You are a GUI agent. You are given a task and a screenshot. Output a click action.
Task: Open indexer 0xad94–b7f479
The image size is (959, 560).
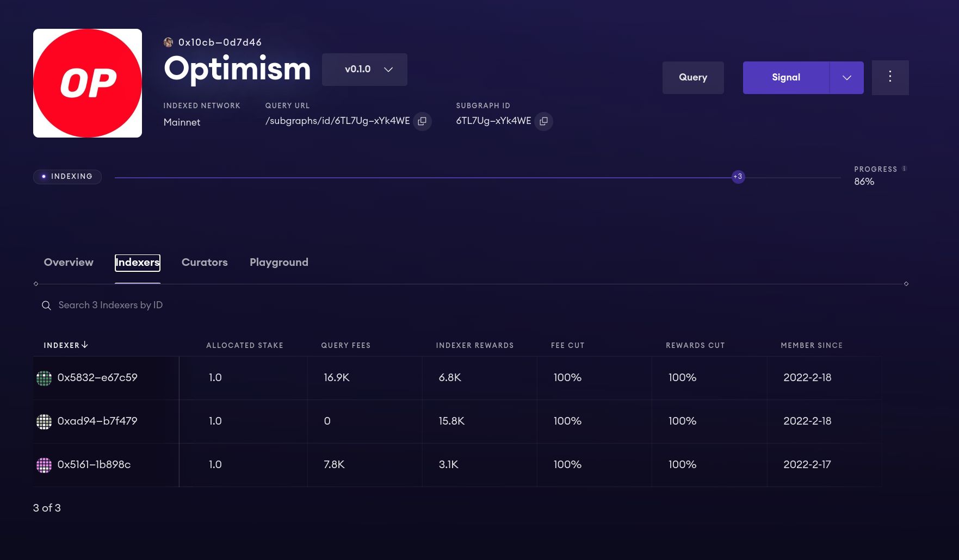(97, 421)
